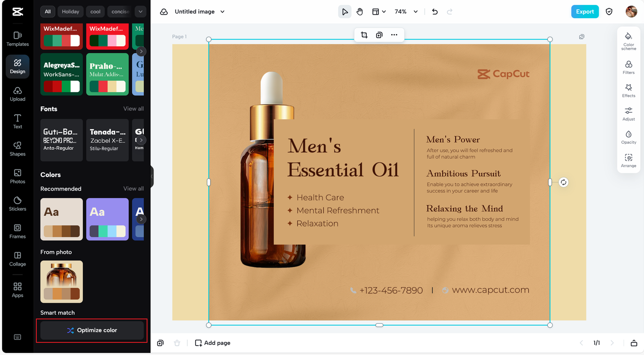This screenshot has height=355, width=644.
Task: Click the Optimize color button
Action: click(x=92, y=330)
